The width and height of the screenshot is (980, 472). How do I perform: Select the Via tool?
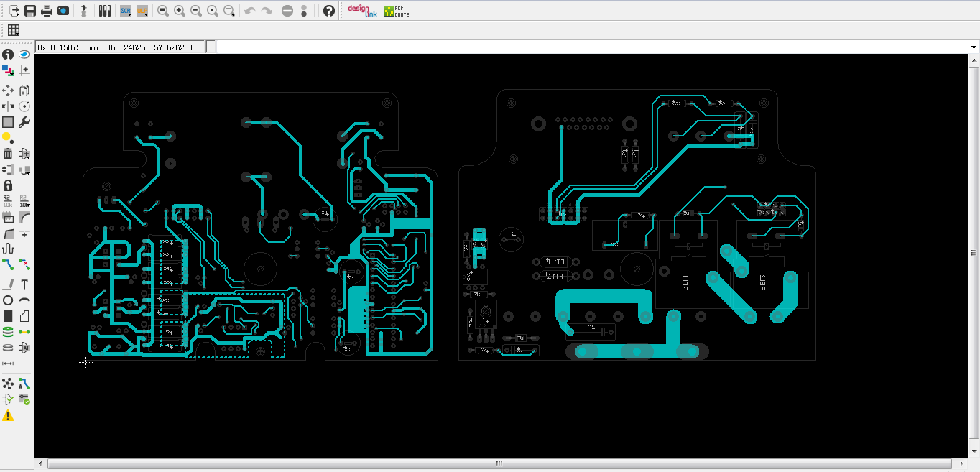pyautogui.click(x=8, y=332)
